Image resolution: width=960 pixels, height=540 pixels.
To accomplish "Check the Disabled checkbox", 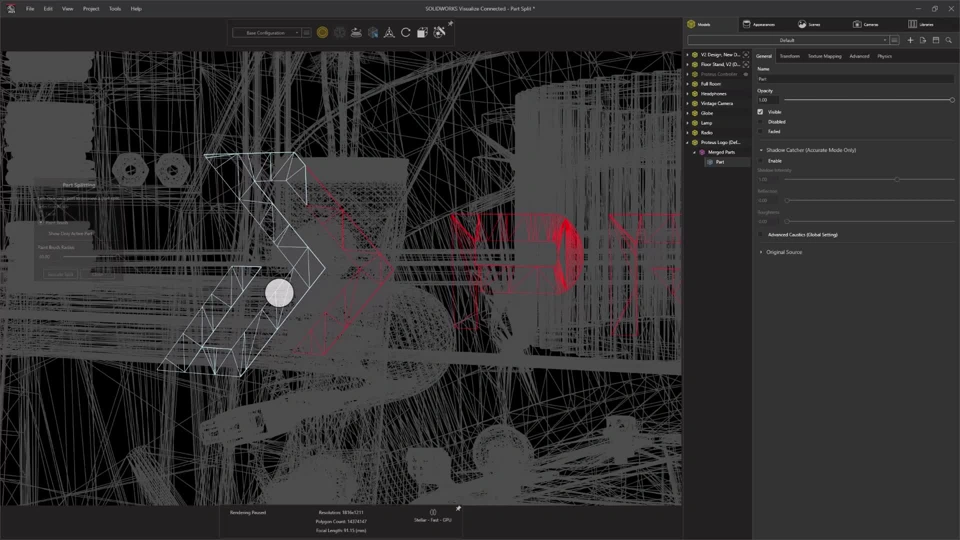I will [x=760, y=122].
